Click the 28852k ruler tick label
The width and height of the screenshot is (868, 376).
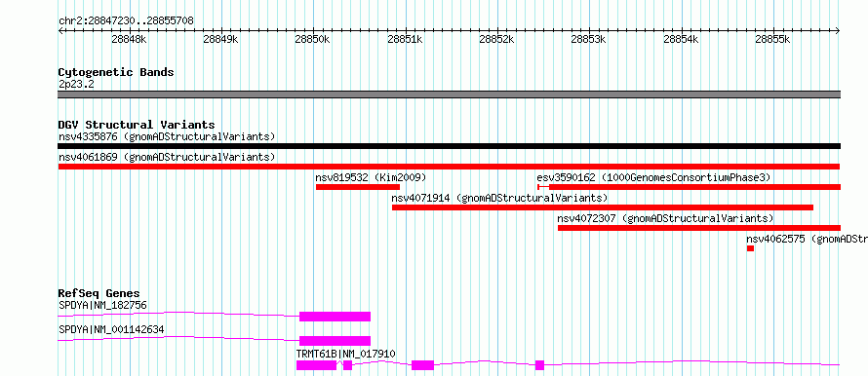[x=496, y=39]
